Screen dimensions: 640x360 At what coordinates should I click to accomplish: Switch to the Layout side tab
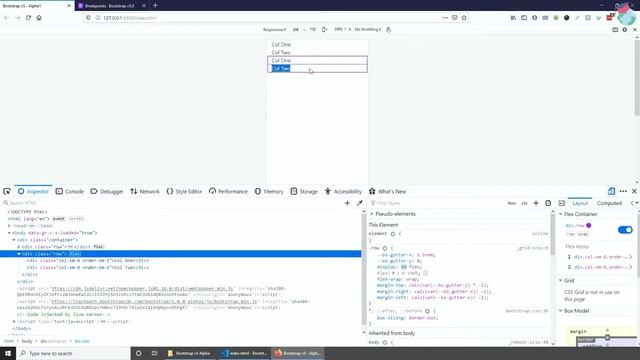[x=580, y=203]
